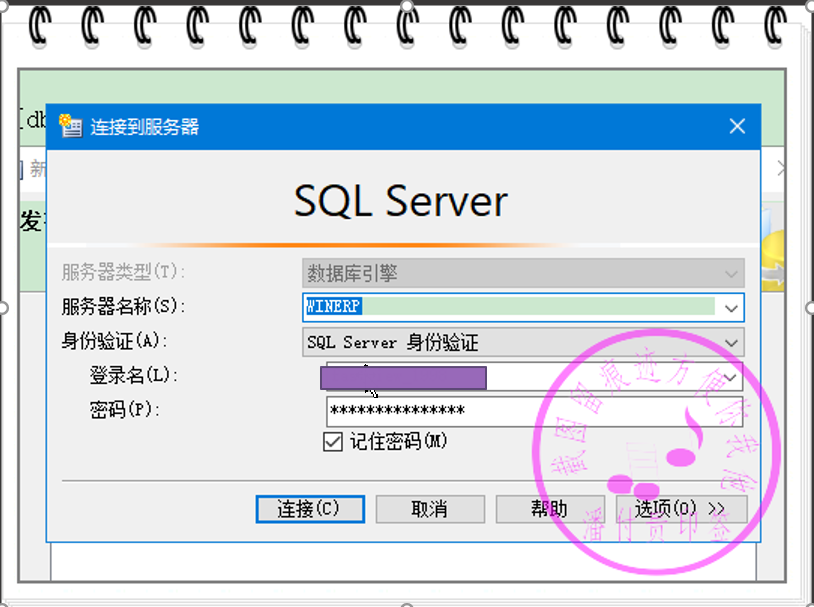The image size is (814, 607).
Task: Click the 连接到服务器 title text
Action: point(144,127)
